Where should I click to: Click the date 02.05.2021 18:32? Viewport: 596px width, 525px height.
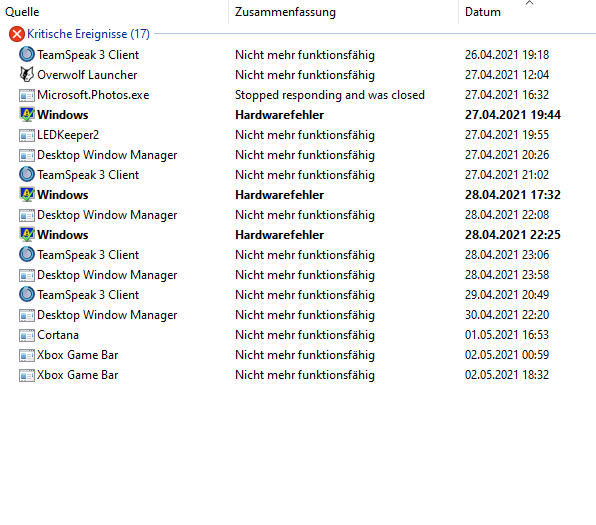pyautogui.click(x=507, y=375)
